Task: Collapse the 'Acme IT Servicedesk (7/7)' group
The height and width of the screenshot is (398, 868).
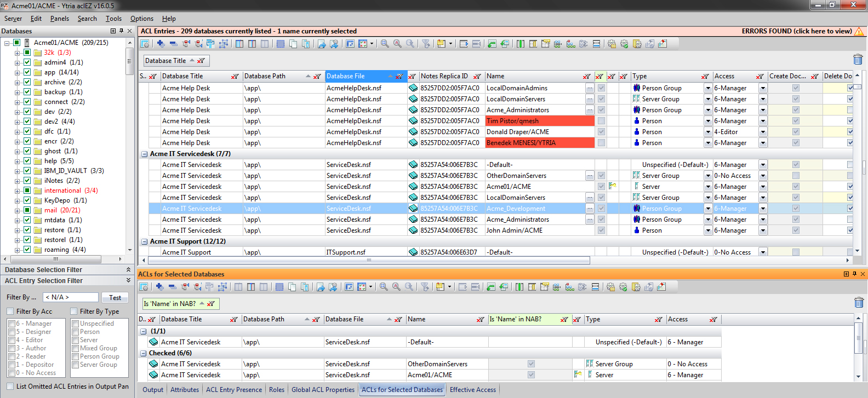Action: (145, 154)
